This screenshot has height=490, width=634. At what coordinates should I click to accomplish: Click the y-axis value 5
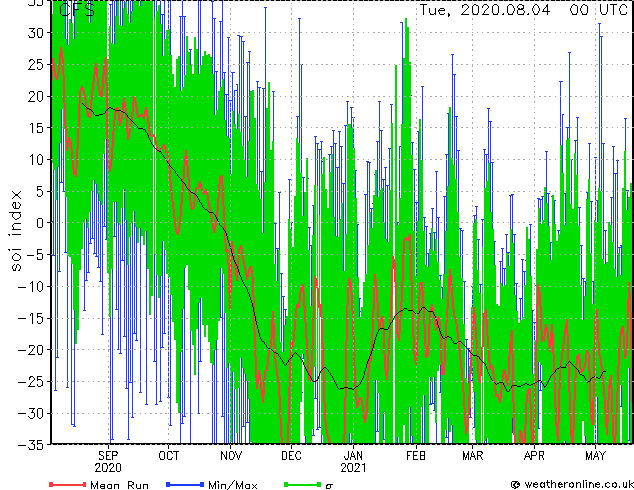40,191
